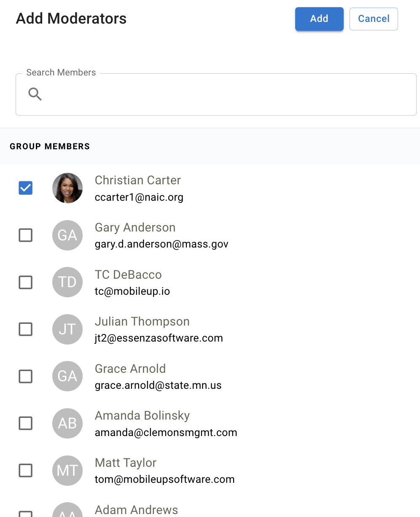This screenshot has width=420, height=517.
Task: Click the MT avatar for Matt Taylor
Action: (67, 471)
